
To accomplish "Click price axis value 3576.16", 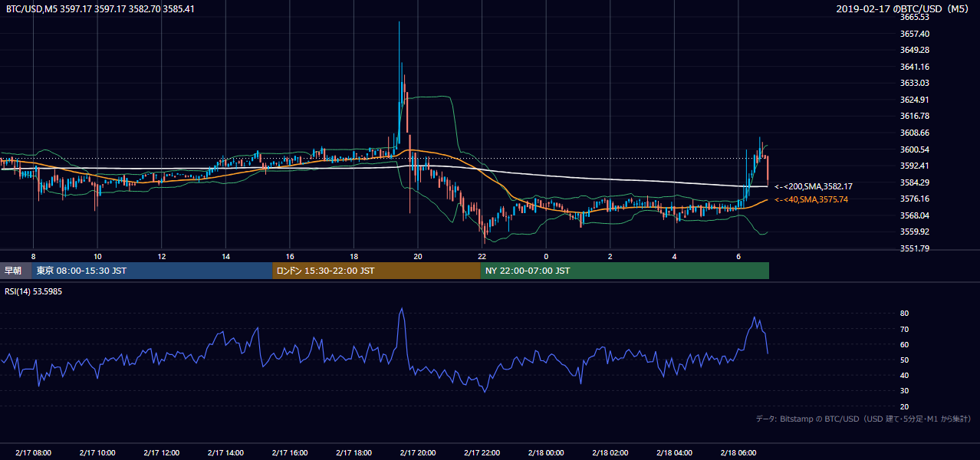I will 915,199.
